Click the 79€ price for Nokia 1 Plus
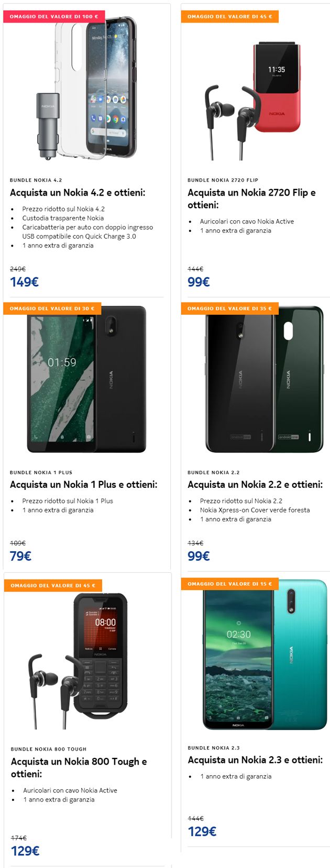The width and height of the screenshot is (330, 868). click(20, 556)
